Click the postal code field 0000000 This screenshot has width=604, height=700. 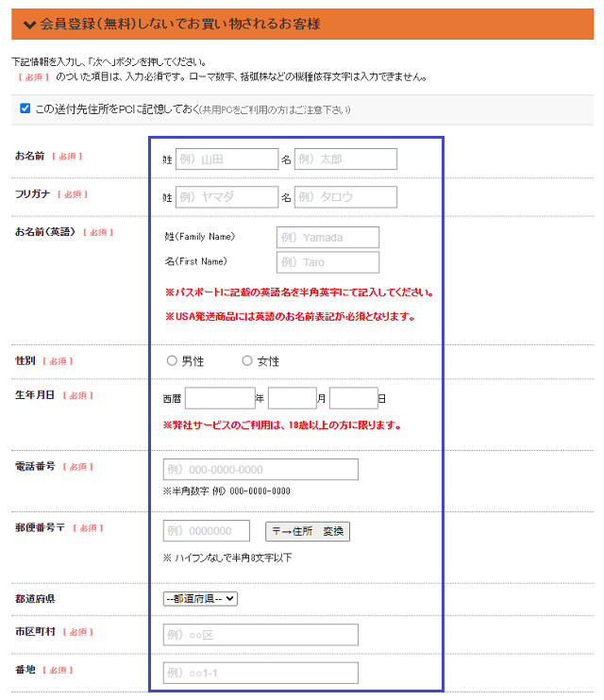(207, 531)
